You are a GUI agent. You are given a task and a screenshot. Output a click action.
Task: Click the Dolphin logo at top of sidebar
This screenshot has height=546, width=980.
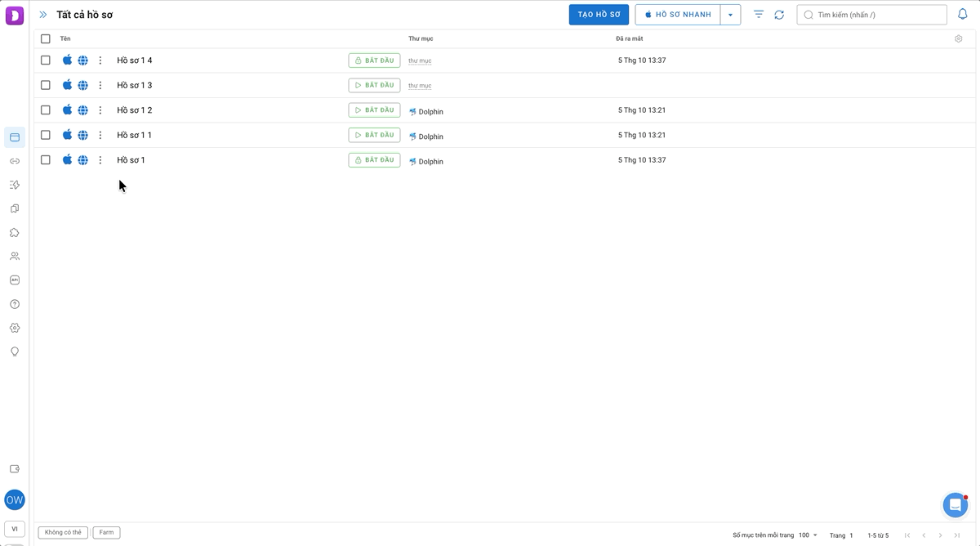tap(15, 15)
